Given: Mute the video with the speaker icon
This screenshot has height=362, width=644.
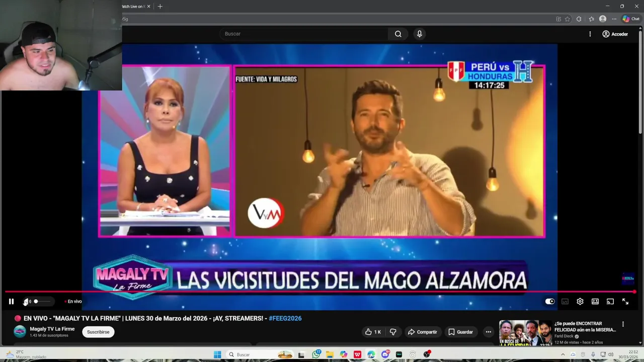Looking at the screenshot, I should coord(27,302).
